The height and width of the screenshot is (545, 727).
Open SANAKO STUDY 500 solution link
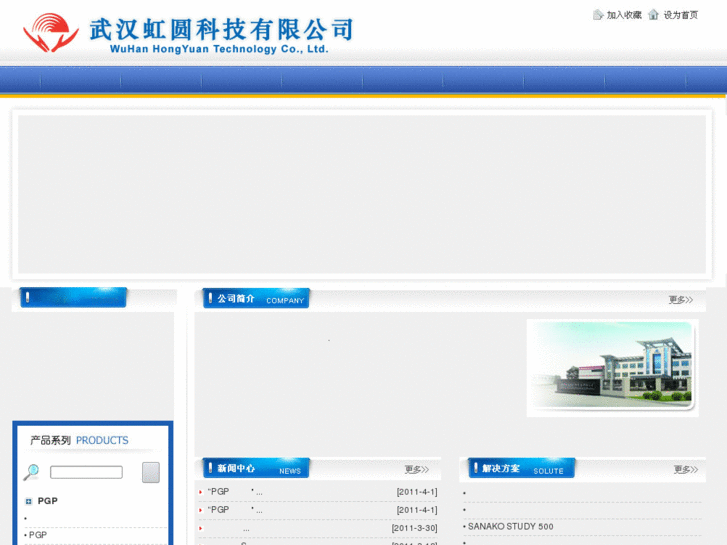[510, 526]
